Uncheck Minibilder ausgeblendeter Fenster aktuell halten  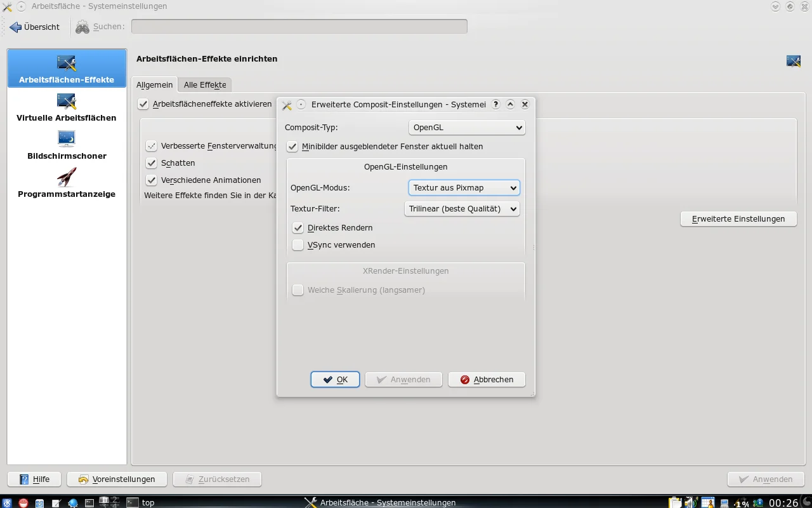292,147
